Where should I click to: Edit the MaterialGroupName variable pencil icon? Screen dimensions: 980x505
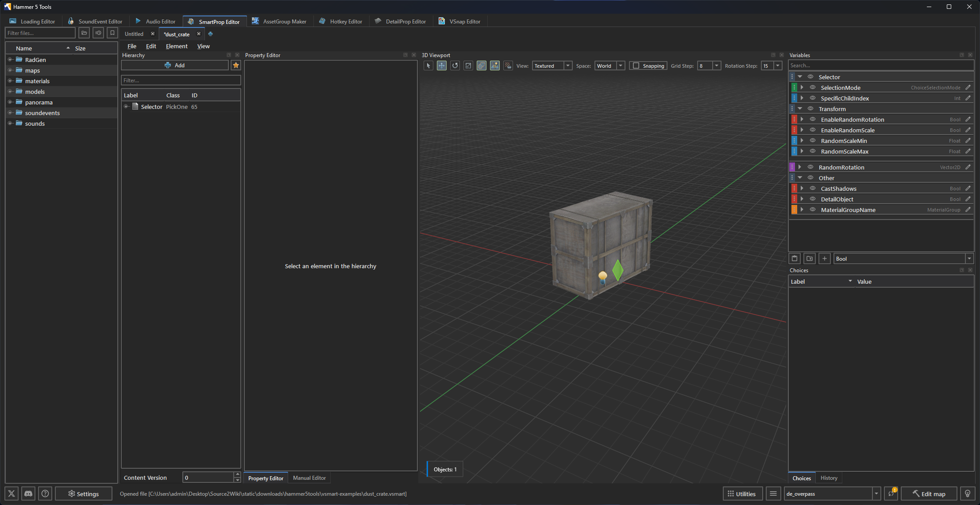click(x=968, y=210)
